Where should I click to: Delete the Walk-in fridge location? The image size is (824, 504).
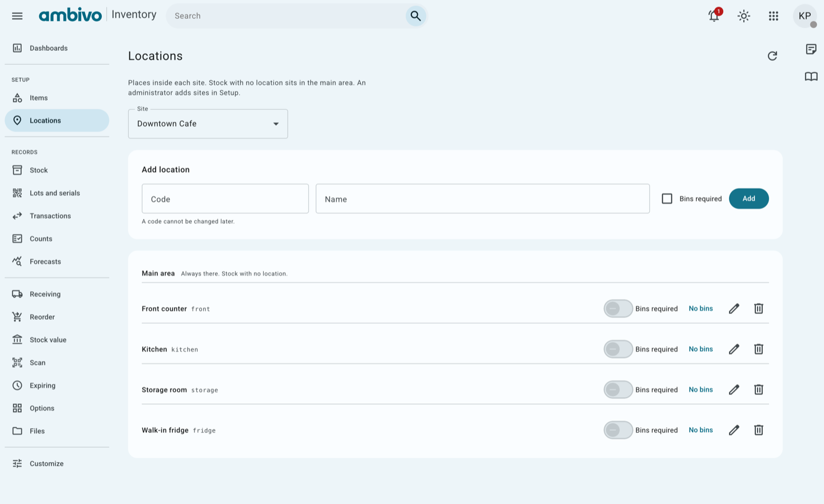tap(759, 430)
